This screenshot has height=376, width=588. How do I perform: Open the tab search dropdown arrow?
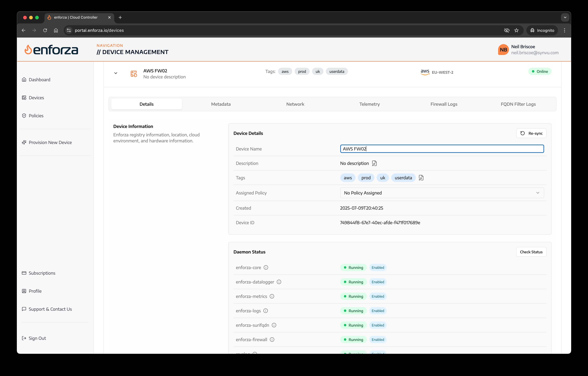[565, 17]
